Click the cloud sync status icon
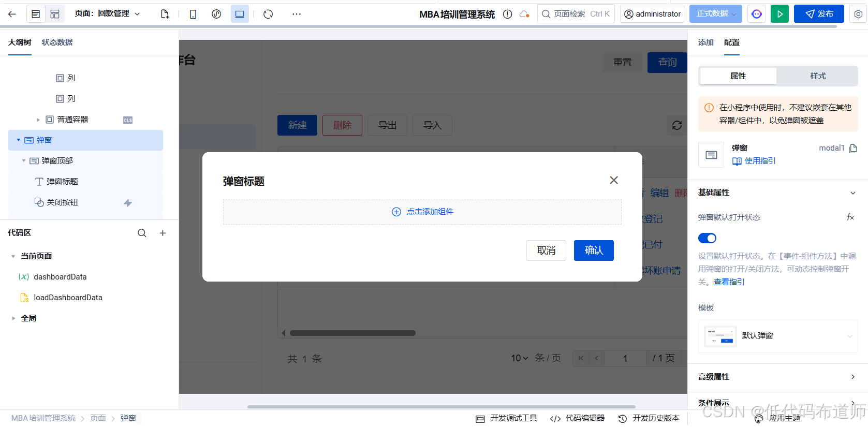 click(x=524, y=14)
